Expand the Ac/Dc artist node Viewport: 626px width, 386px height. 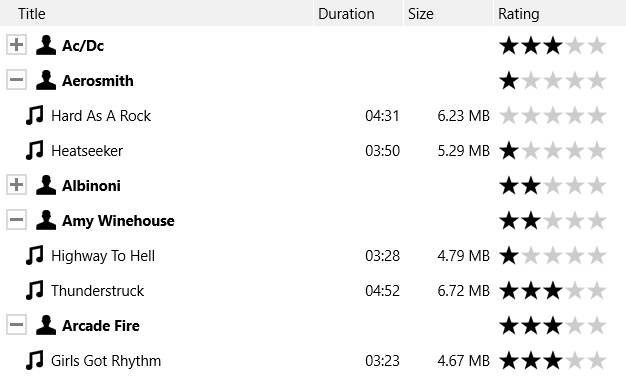(16, 45)
